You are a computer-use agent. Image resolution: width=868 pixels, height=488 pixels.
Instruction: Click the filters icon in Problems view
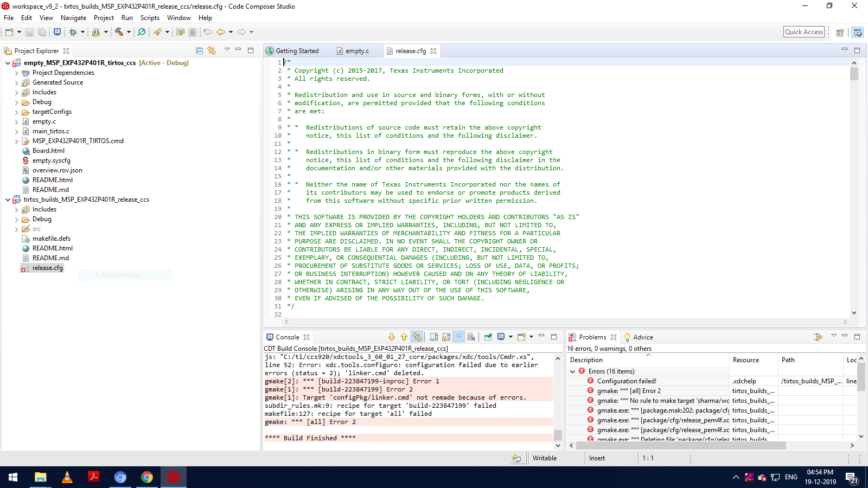click(818, 337)
